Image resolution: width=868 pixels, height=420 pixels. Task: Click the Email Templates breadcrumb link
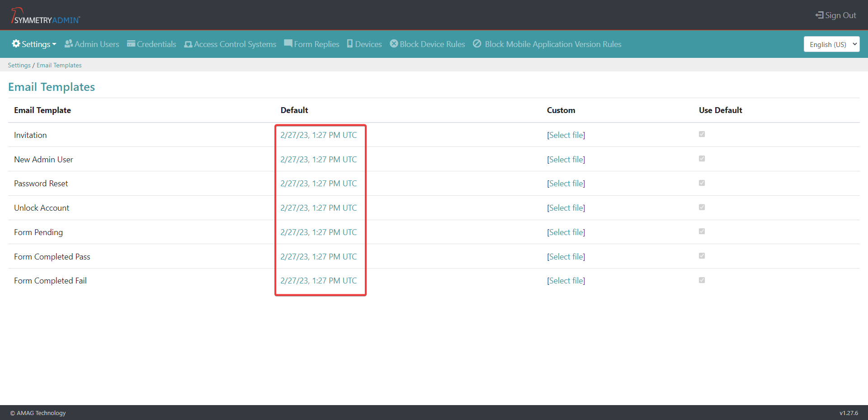point(59,65)
